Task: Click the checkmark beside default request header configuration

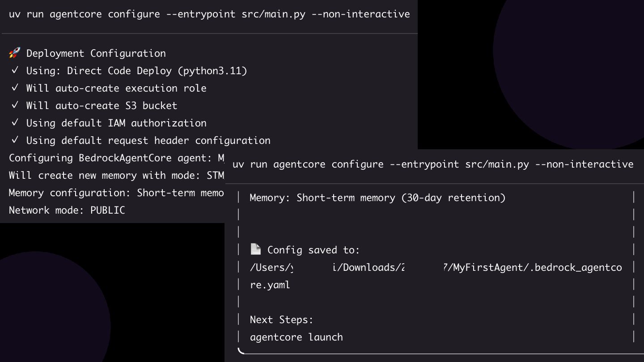Action: click(x=15, y=140)
